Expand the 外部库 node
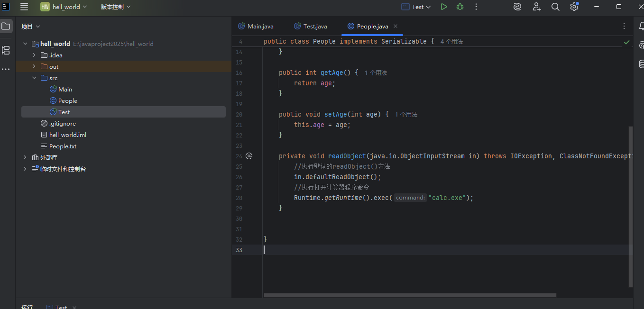Viewport: 644px width, 309px height. pyautogui.click(x=25, y=157)
